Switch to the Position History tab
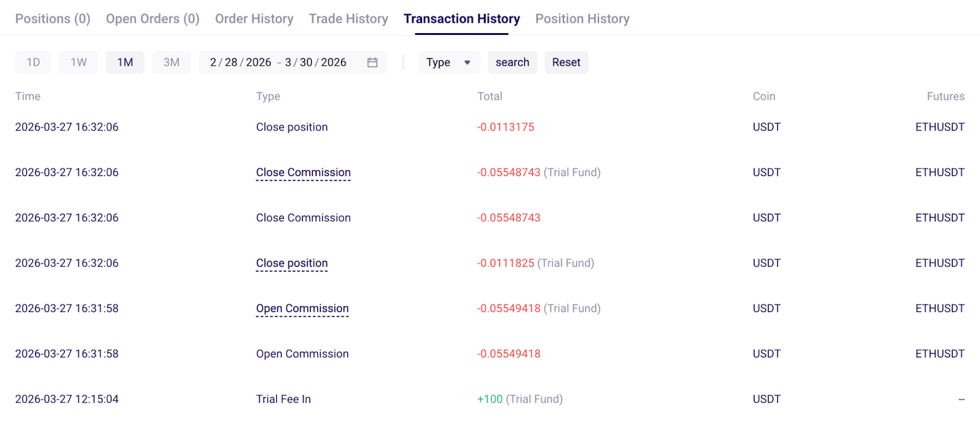 582,19
